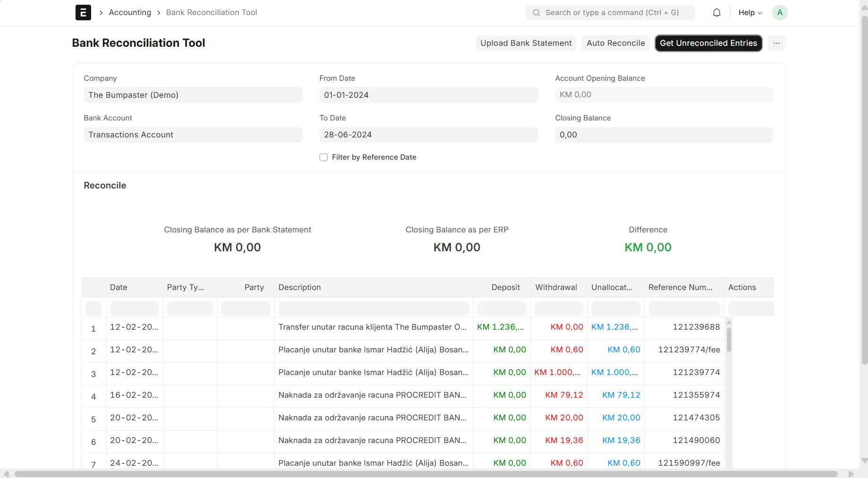Select reference number 121239774/fee
868x478 pixels.
(x=689, y=350)
